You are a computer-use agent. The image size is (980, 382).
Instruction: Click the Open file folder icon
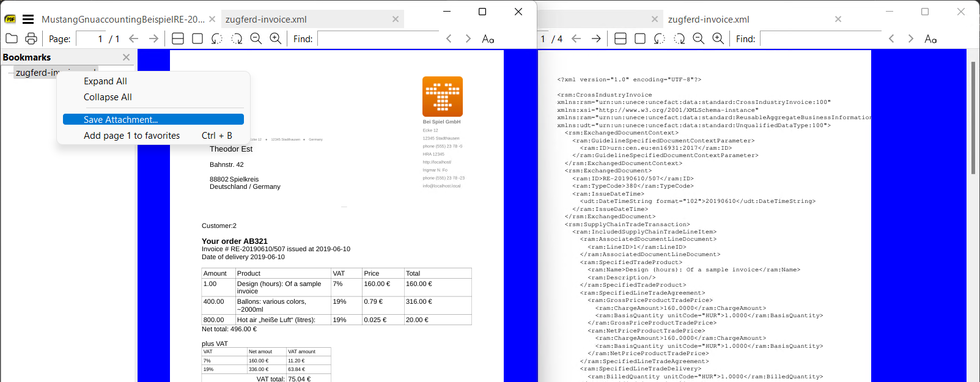[x=12, y=39]
